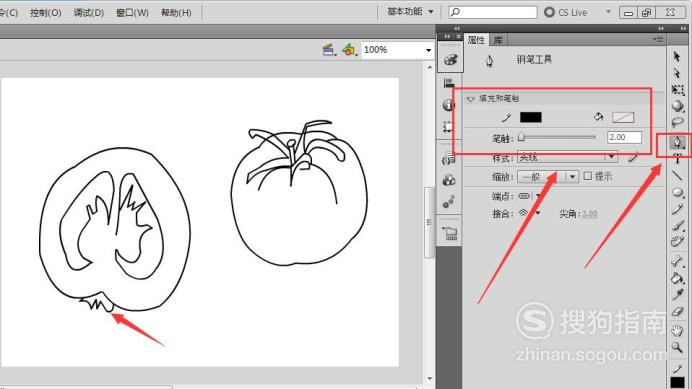Open the Color panel palette icon
Viewport: 692px width, 389px height.
tap(450, 60)
